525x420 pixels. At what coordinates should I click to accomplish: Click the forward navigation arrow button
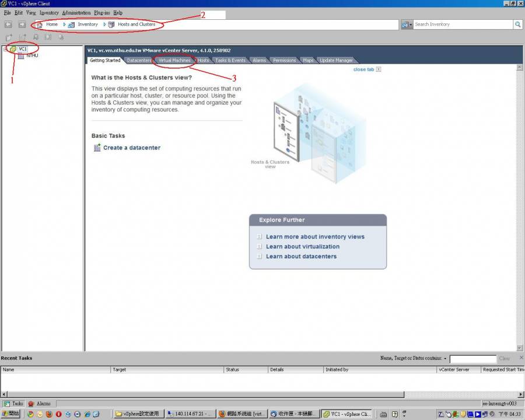point(22,24)
